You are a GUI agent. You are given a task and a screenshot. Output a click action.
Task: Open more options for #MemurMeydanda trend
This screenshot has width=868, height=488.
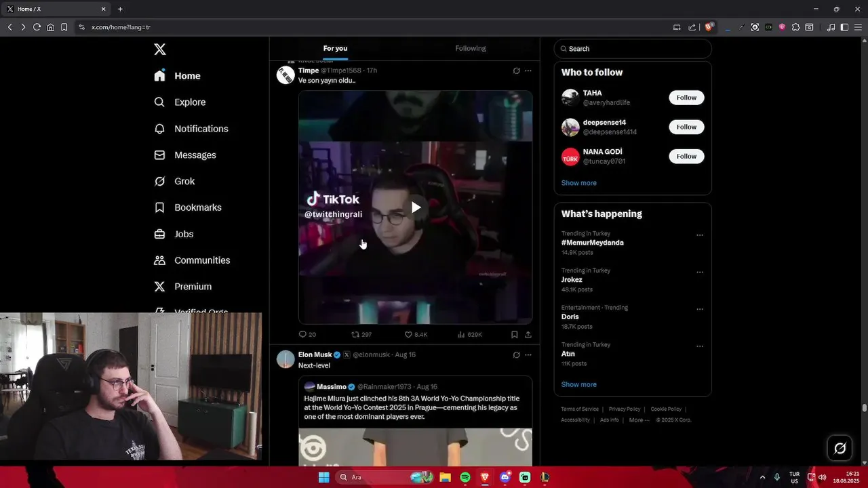(x=700, y=235)
